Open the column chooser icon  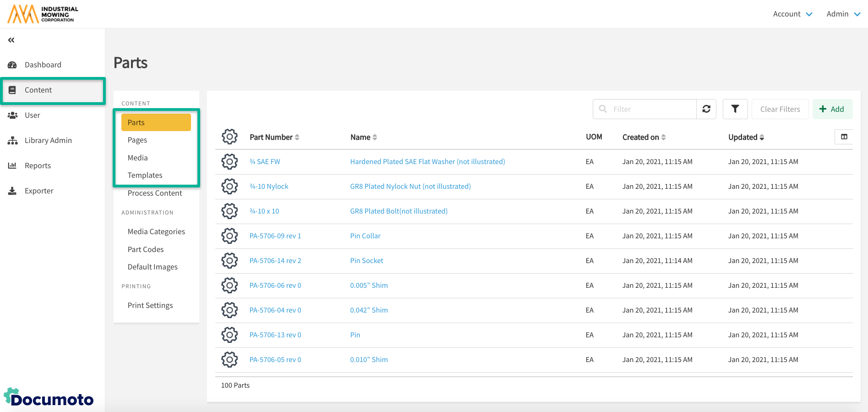844,137
